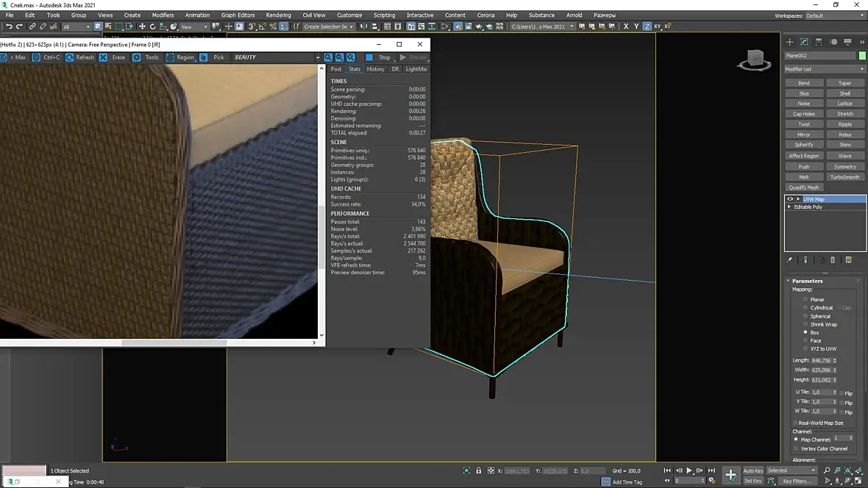
Task: Choose Cylindrical mapping type
Action: click(805, 308)
